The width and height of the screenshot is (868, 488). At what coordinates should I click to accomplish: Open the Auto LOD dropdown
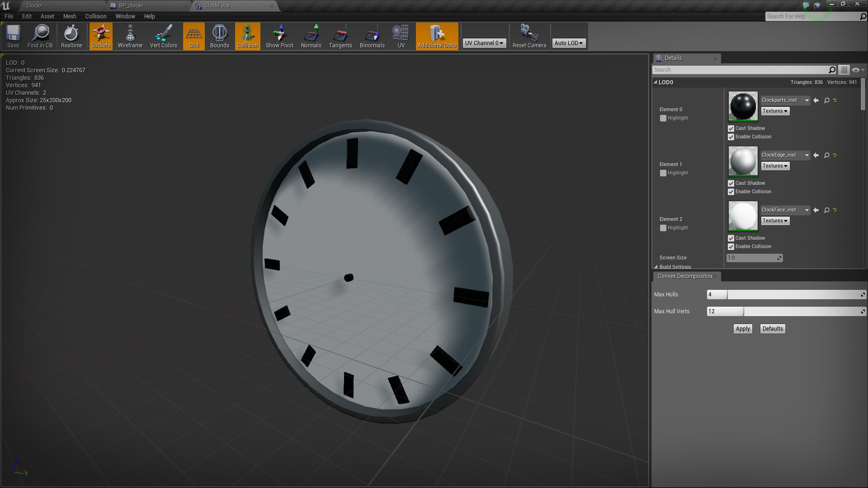(569, 43)
